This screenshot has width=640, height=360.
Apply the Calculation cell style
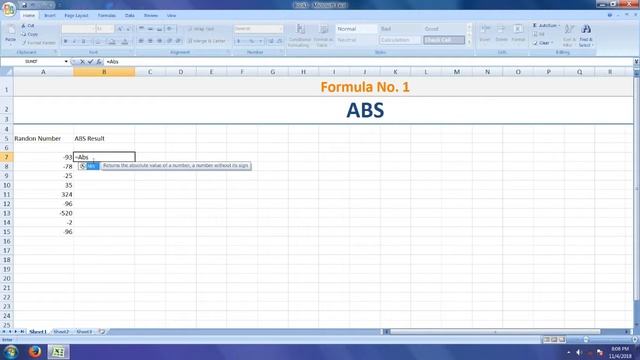click(400, 40)
